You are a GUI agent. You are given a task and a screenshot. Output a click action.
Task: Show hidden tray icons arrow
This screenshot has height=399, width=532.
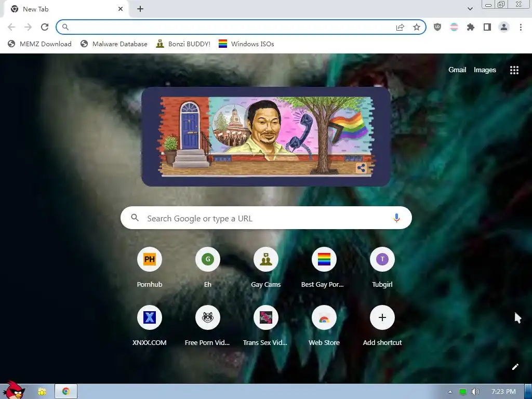click(x=450, y=392)
